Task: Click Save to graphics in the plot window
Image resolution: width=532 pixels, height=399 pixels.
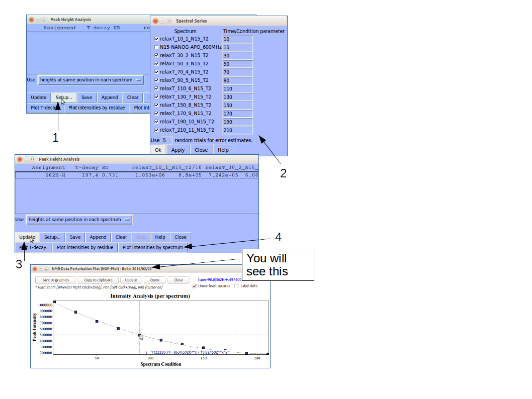Action: (55, 280)
